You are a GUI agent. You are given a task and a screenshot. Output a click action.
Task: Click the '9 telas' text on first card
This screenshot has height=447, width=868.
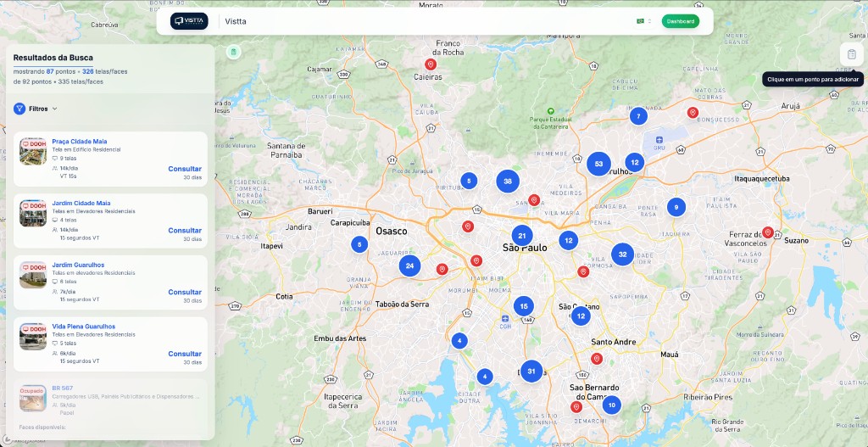(x=68, y=158)
